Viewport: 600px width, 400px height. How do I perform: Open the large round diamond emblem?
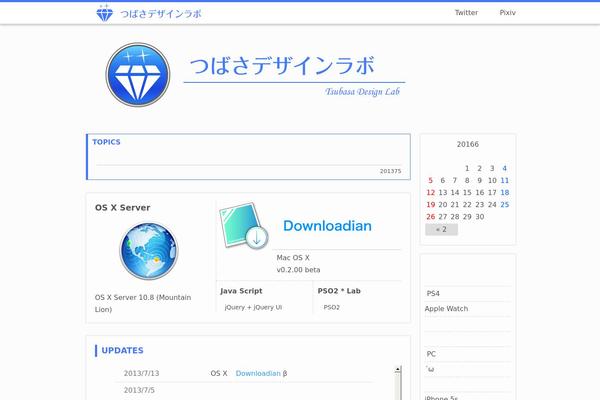pyautogui.click(x=138, y=75)
